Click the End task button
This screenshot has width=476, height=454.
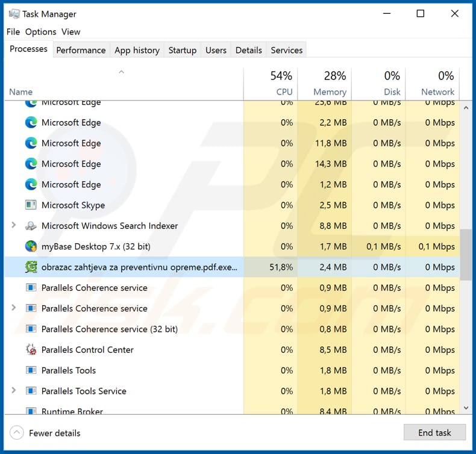point(434,432)
